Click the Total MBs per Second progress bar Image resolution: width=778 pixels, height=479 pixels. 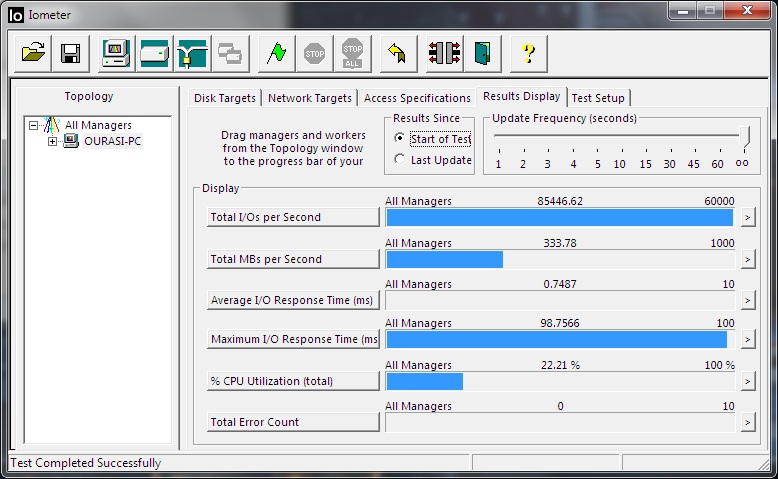tap(560, 259)
